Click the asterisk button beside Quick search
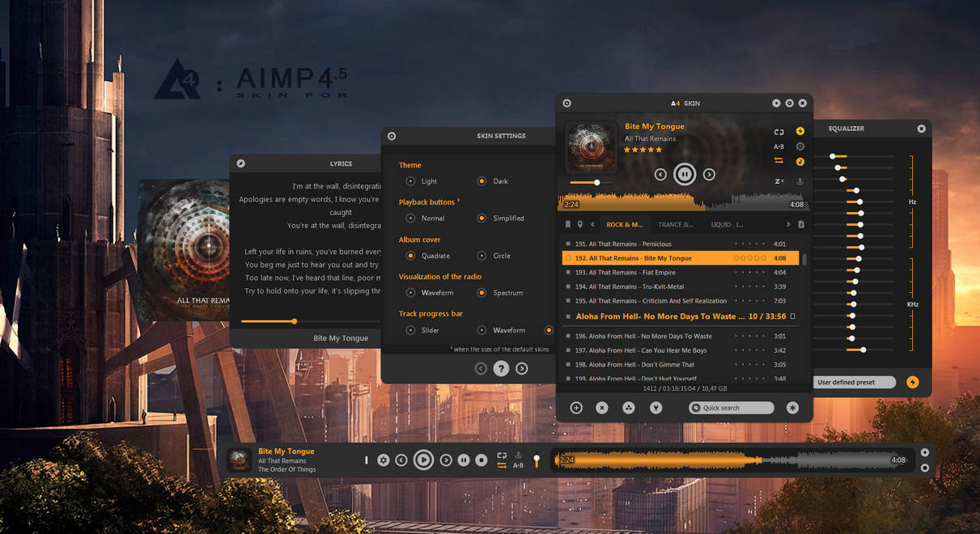980x534 pixels. 792,408
